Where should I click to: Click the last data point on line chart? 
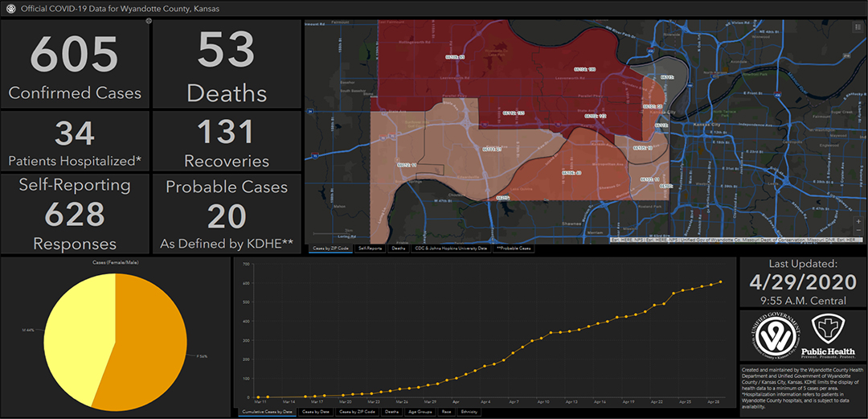click(721, 281)
